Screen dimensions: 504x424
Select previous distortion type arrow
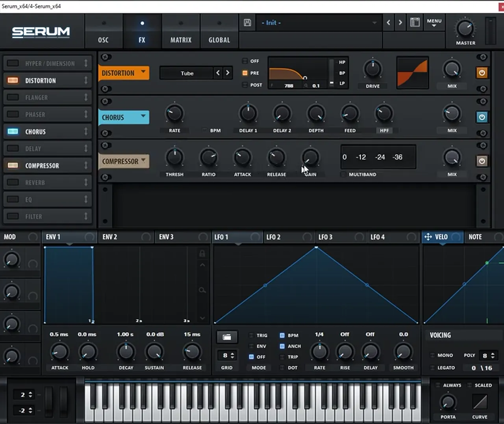[218, 73]
